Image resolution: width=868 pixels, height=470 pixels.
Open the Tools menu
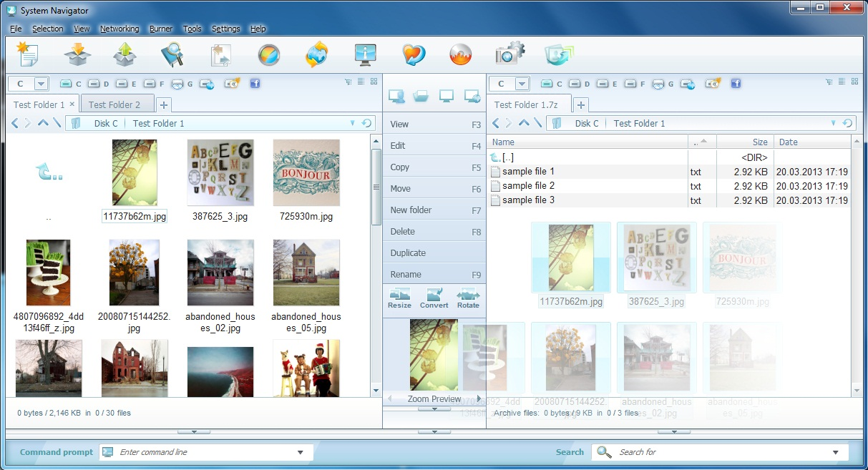[192, 29]
